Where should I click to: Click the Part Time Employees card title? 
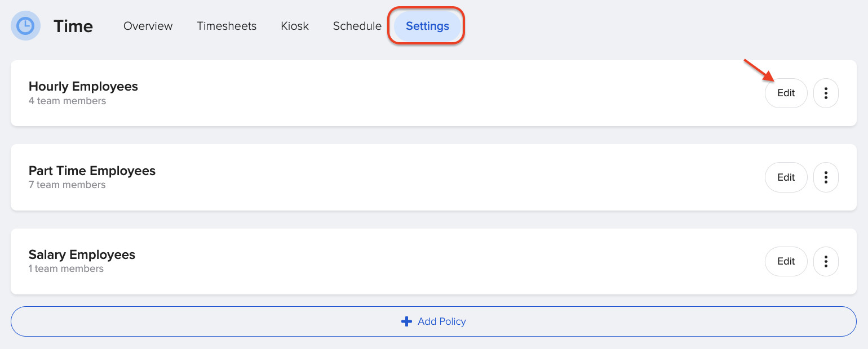[92, 171]
